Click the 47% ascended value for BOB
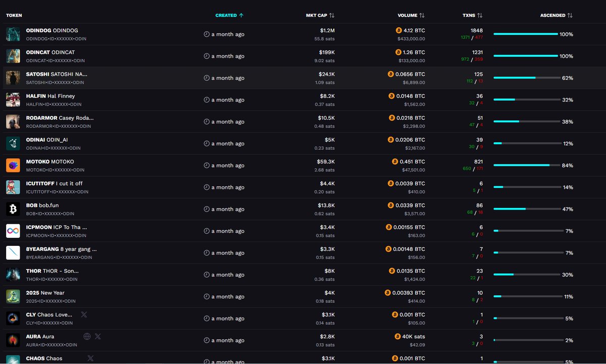The width and height of the screenshot is (606, 364). click(x=568, y=209)
